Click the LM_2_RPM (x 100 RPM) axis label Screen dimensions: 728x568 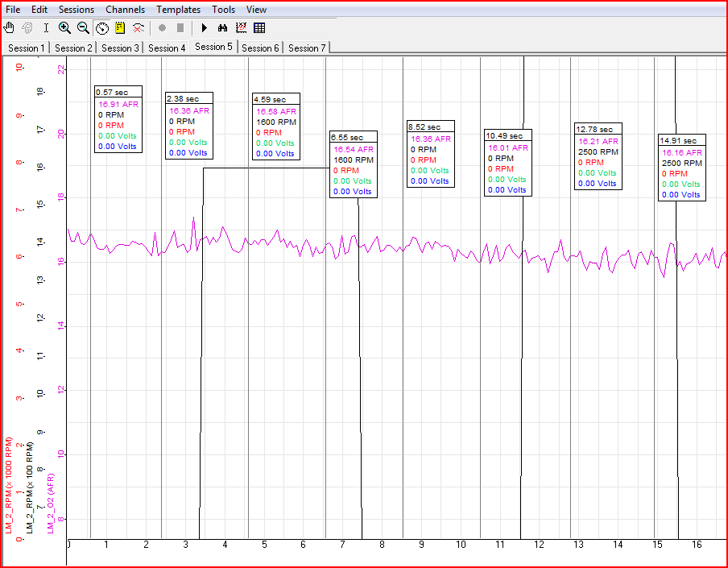coord(30,487)
